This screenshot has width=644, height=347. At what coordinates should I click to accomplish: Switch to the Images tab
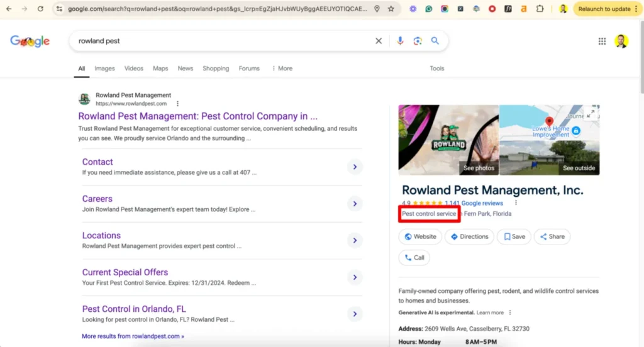[104, 69]
